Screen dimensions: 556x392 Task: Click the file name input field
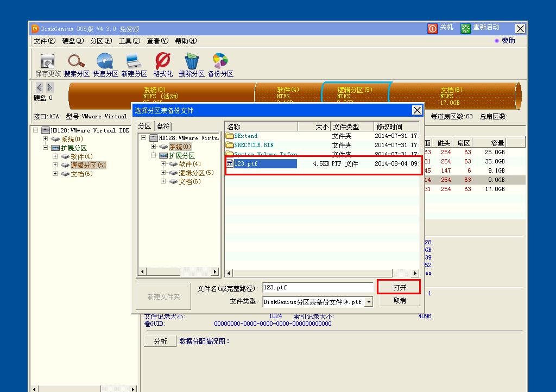click(x=318, y=287)
